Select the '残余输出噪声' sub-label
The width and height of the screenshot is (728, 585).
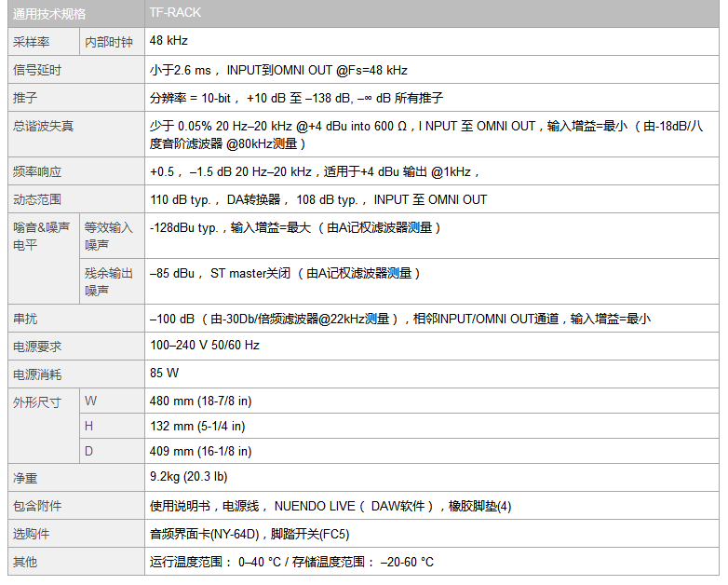coord(109,281)
